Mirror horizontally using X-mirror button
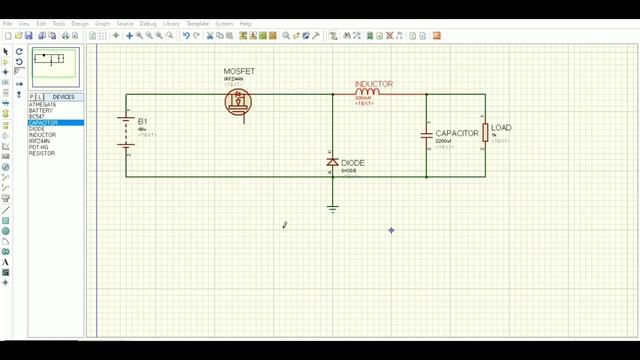The image size is (640, 360). pos(19,84)
